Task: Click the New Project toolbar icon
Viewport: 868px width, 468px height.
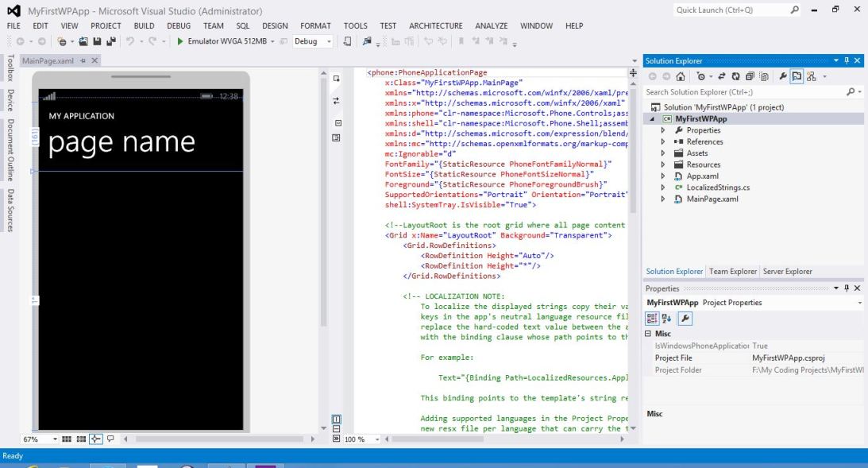Action: pyautogui.click(x=62, y=41)
